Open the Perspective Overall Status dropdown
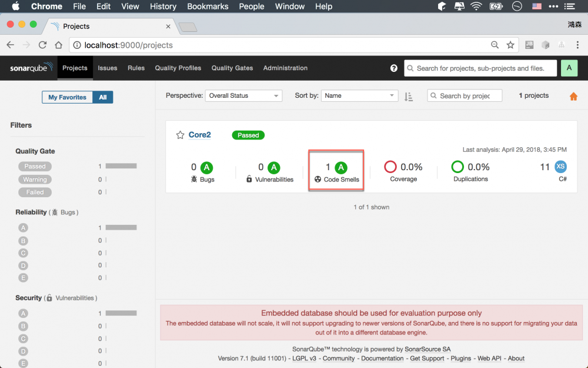 tap(243, 95)
